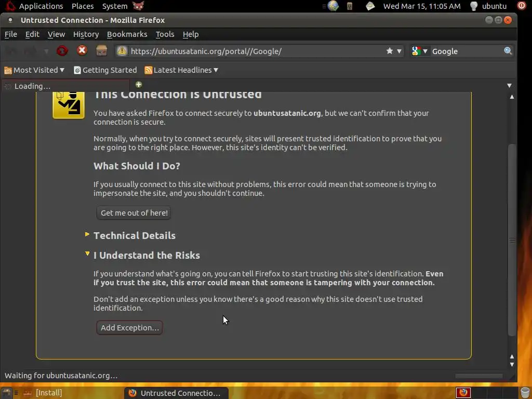Click the scroll up arrow at scrollbar top
Screen dimensions: 532x399
pos(512,97)
